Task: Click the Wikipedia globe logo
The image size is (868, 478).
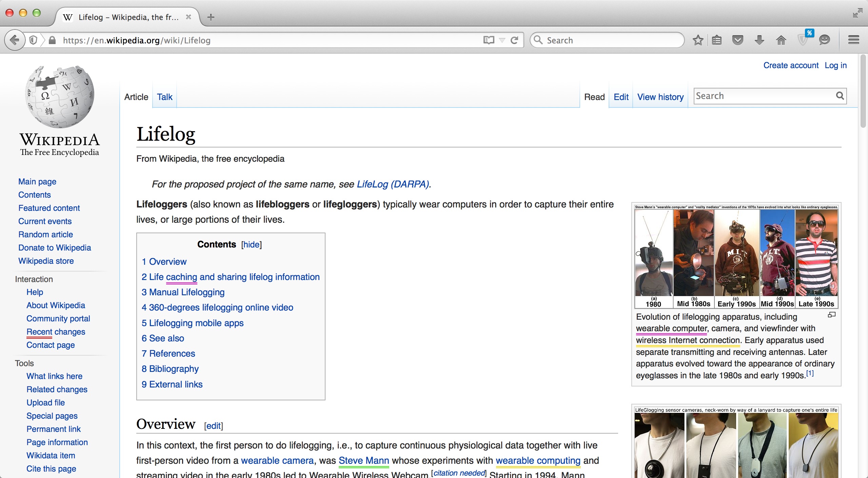Action: pos(60,97)
